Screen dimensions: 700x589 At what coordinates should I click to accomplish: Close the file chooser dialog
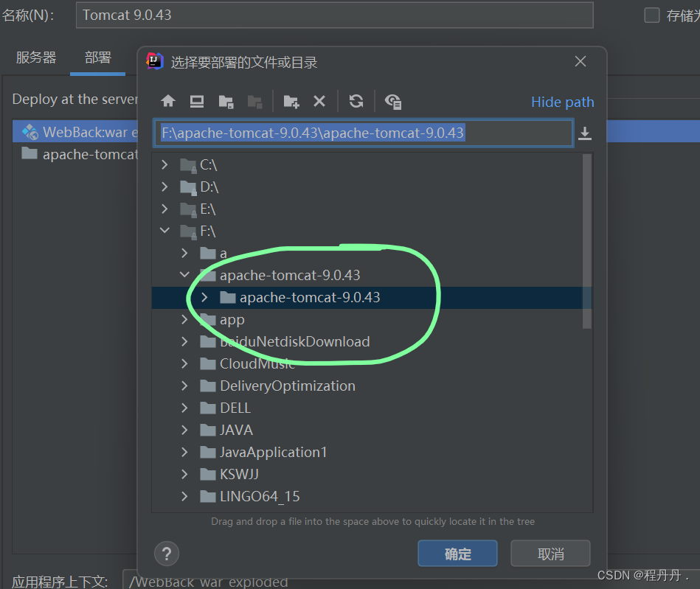pyautogui.click(x=581, y=61)
